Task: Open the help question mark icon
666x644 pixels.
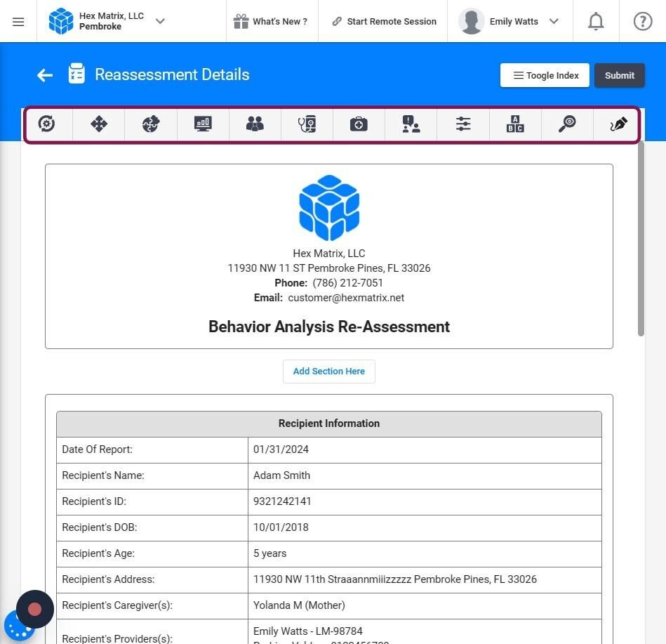Action: pyautogui.click(x=643, y=21)
